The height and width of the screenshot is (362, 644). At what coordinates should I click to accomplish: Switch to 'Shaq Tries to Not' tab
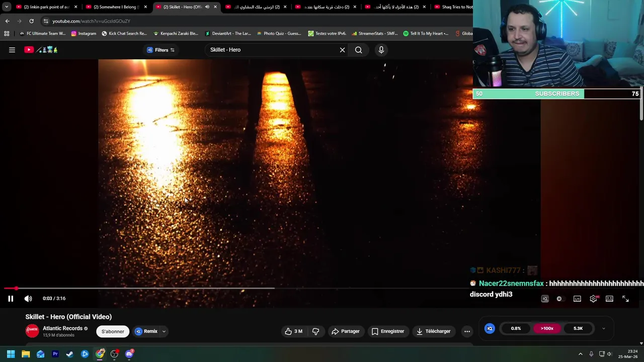point(453,7)
